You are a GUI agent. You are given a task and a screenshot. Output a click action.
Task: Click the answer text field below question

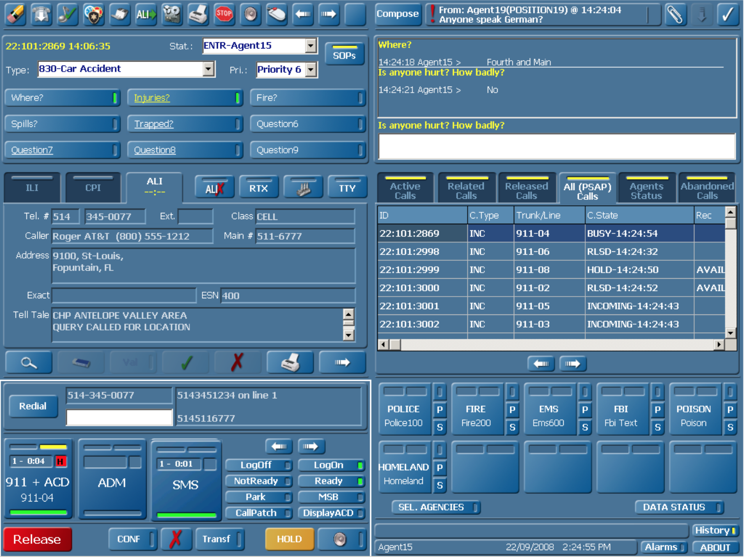557,146
